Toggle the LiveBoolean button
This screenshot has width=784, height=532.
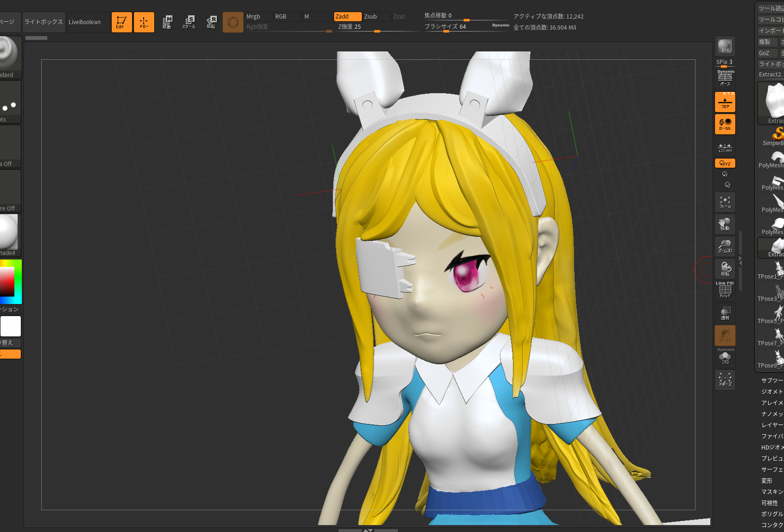coord(88,22)
